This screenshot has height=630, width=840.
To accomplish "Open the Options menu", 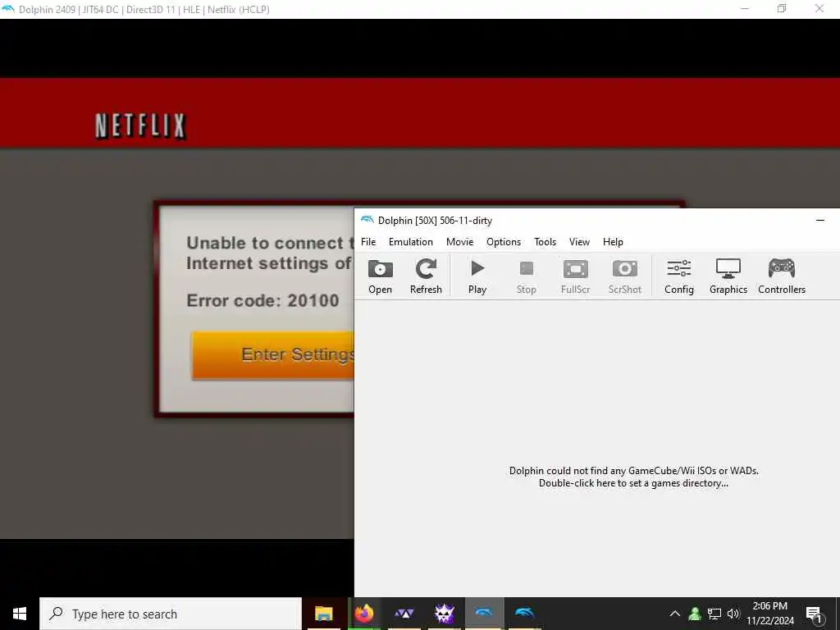I will (504, 242).
